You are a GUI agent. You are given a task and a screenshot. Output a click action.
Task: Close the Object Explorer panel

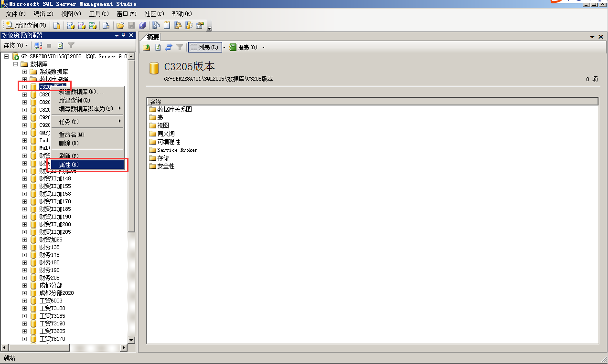[131, 36]
